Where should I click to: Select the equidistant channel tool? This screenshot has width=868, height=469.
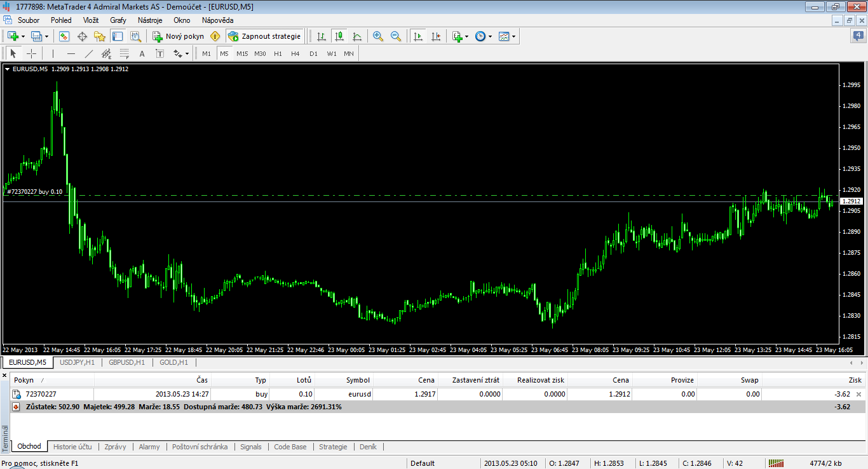click(107, 53)
